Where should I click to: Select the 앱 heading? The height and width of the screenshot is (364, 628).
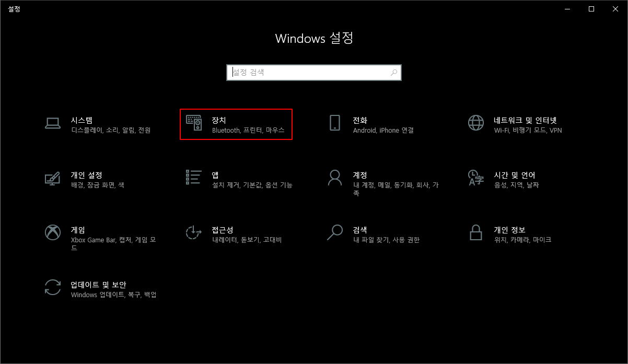[215, 175]
